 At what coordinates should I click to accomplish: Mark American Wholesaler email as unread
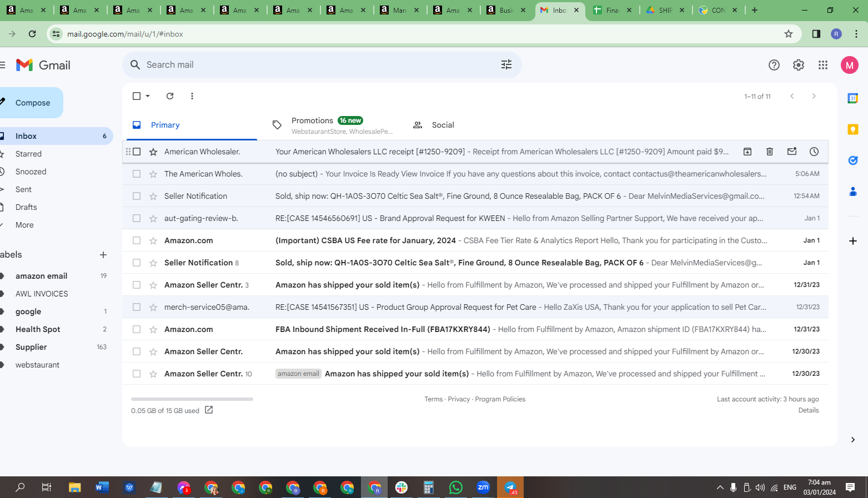tap(792, 152)
